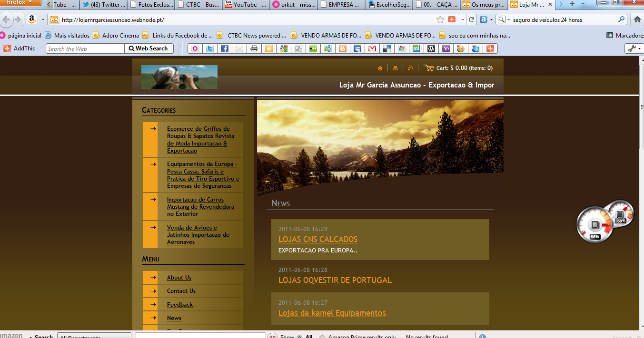Click the Gmail icon in toolbar
The image size is (644, 338).
point(372,48)
